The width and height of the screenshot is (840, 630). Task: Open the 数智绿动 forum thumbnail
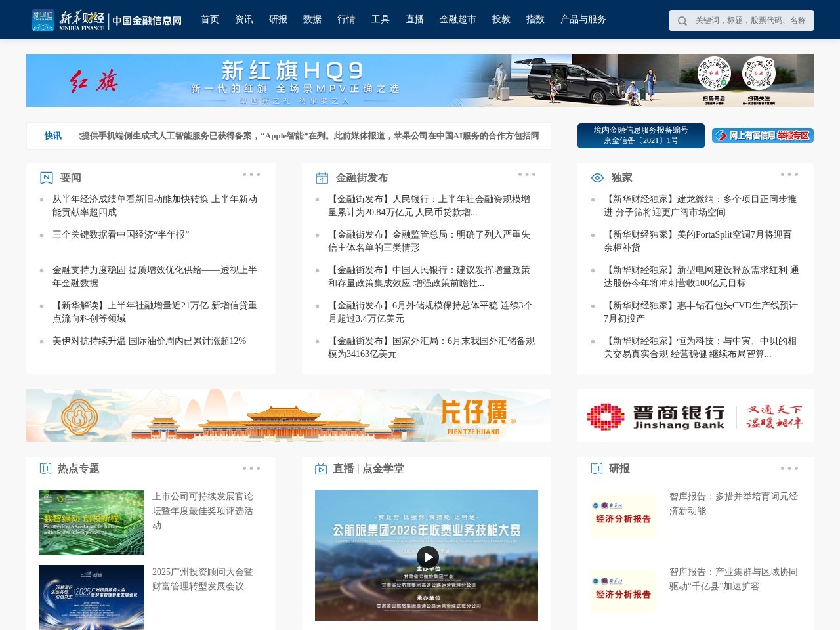92,522
